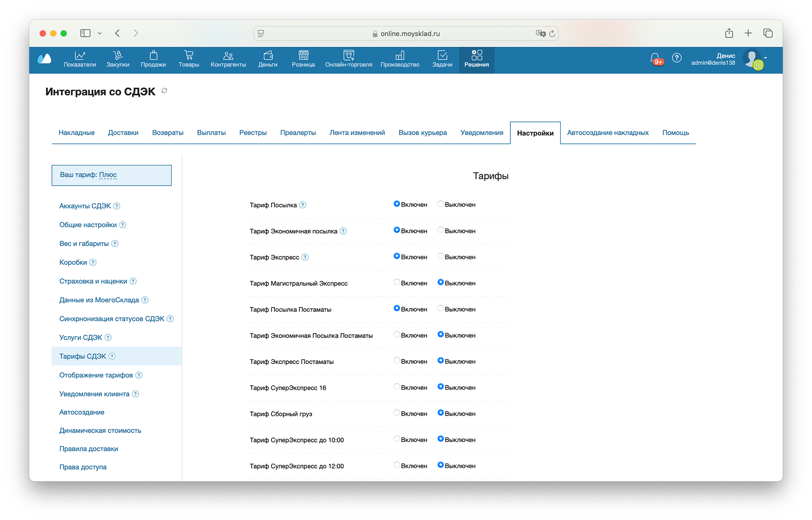Expand the user account dropdown arrow
This screenshot has width=812, height=520.
pyautogui.click(x=766, y=58)
